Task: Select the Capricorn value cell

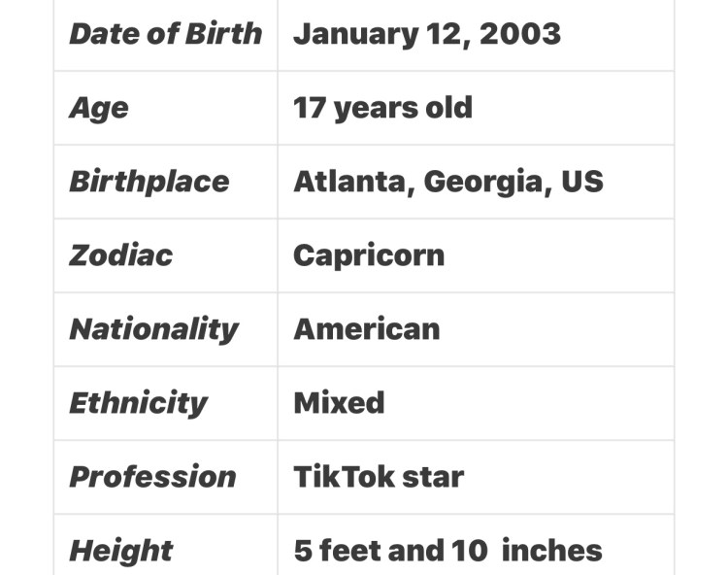Action: (x=369, y=255)
